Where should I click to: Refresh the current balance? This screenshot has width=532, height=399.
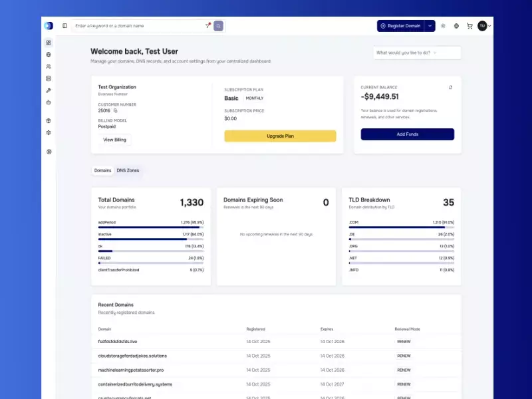pyautogui.click(x=451, y=87)
